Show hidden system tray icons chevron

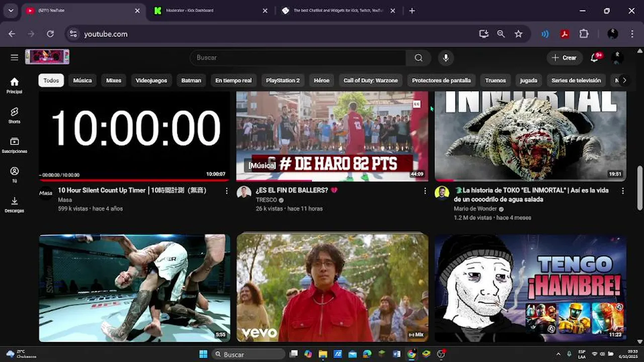(558, 354)
